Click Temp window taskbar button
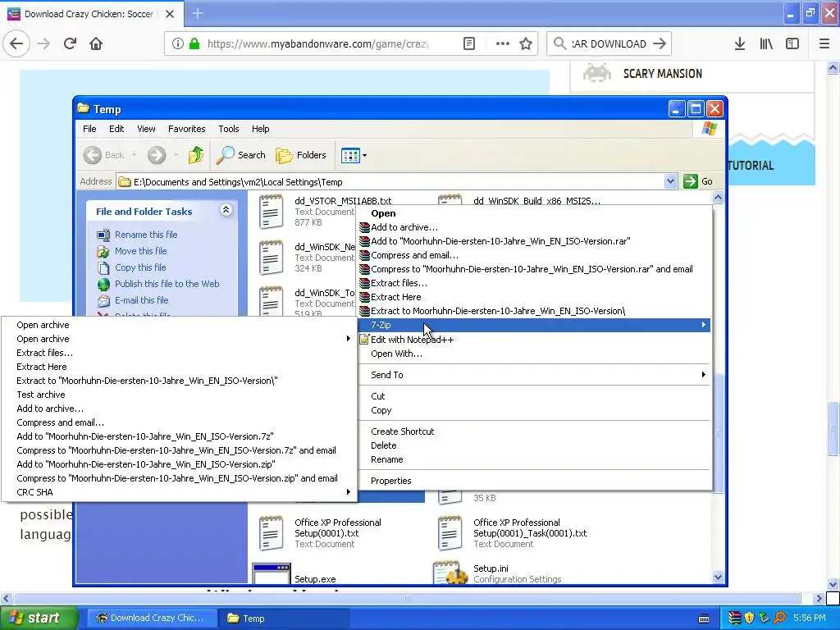This screenshot has width=840, height=630. [285, 619]
